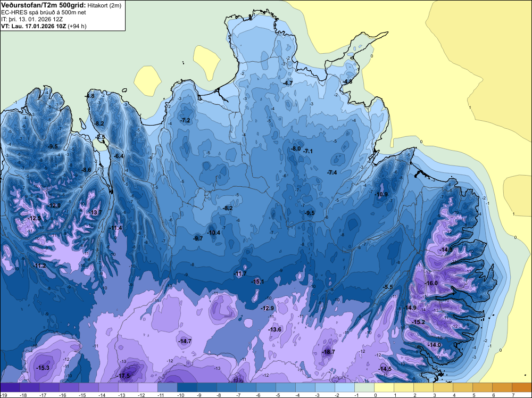Click the -15.1 temperature label
532x398 pixels.
tap(257, 281)
